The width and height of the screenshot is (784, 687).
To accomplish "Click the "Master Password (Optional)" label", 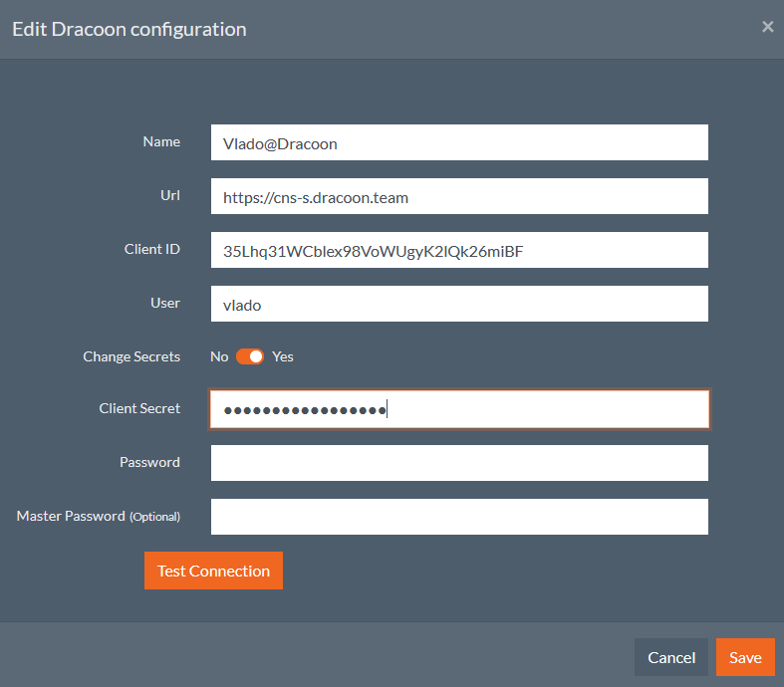I will point(99,516).
